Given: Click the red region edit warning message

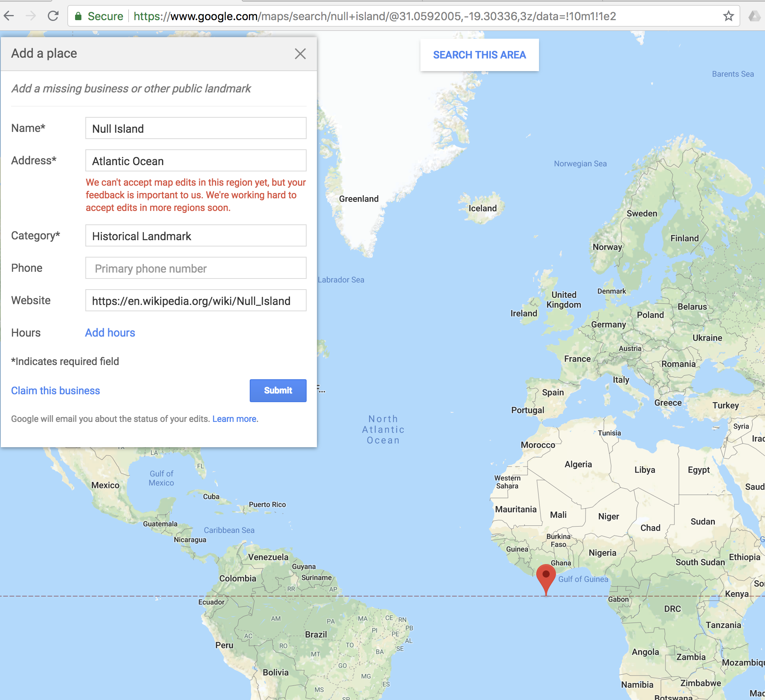Looking at the screenshot, I should point(195,195).
